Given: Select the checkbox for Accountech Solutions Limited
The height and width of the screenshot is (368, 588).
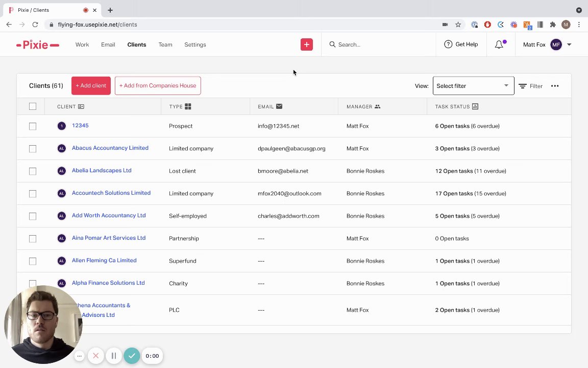Looking at the screenshot, I should click(33, 193).
